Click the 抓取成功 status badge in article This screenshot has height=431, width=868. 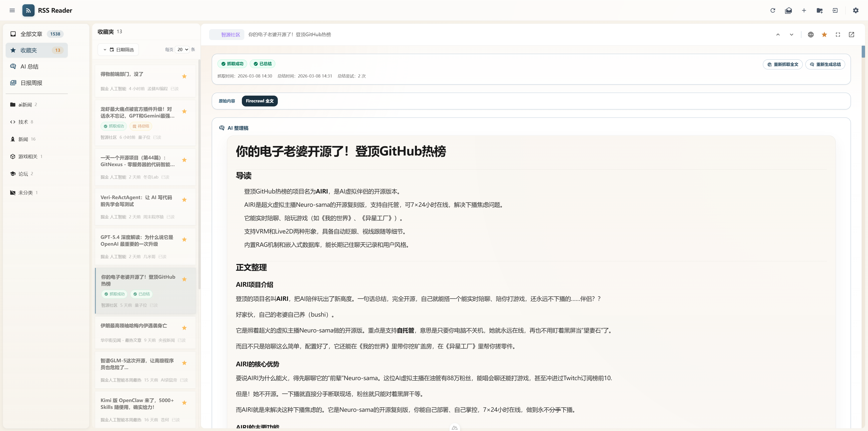tap(232, 64)
